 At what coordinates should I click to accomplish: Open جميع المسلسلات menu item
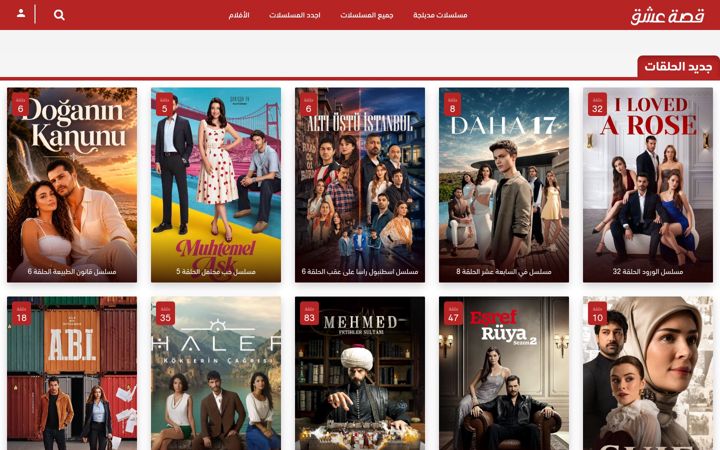click(x=366, y=15)
